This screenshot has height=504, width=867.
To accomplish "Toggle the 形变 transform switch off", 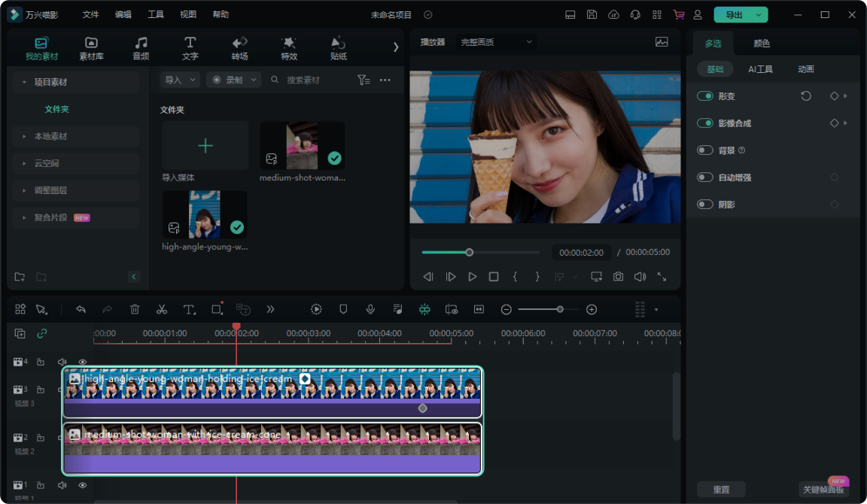I will (x=705, y=96).
